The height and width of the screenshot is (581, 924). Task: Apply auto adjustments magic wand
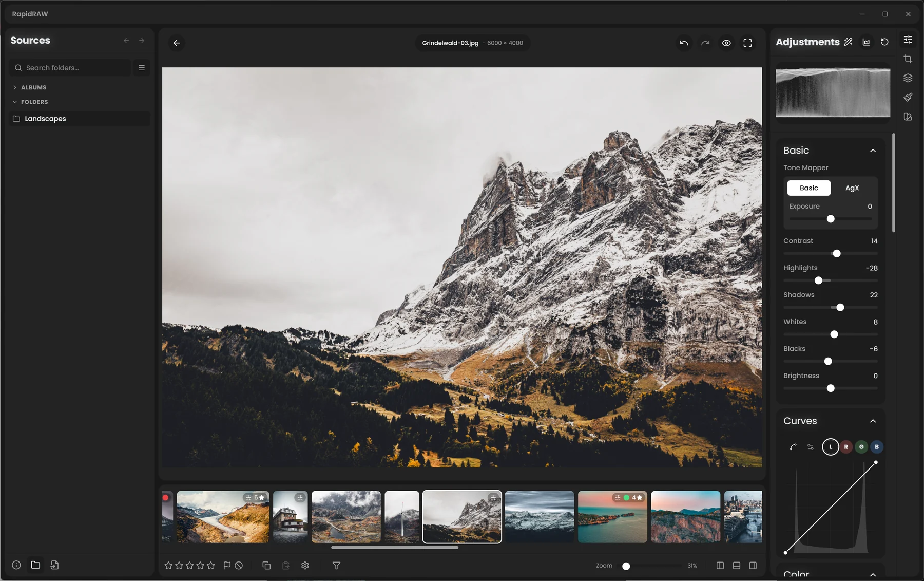point(848,42)
